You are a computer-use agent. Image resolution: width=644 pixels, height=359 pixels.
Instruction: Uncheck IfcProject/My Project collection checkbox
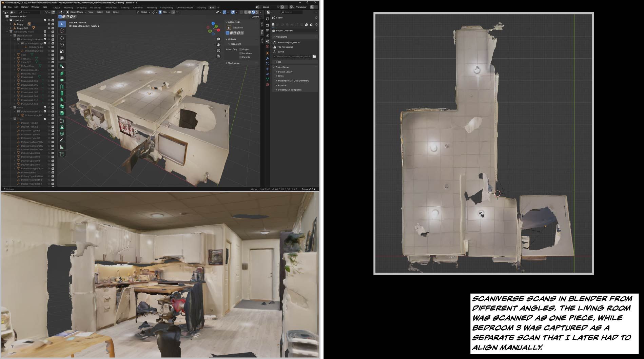[45, 32]
